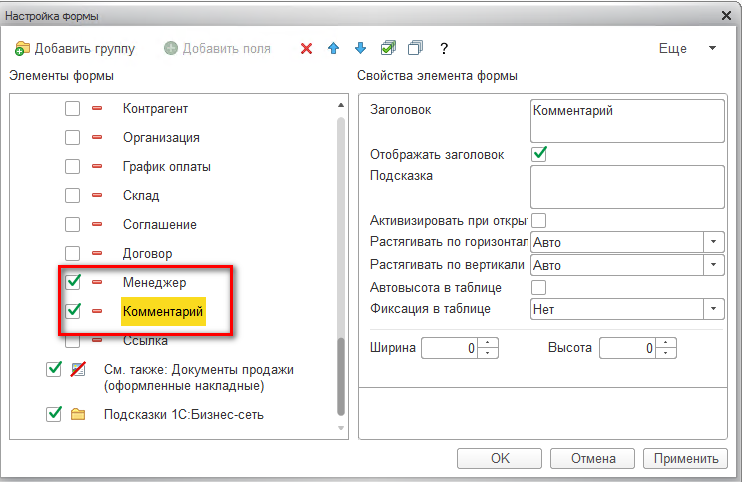Click the red field icon next to График оплаты
The height and width of the screenshot is (482, 742).
click(x=97, y=166)
